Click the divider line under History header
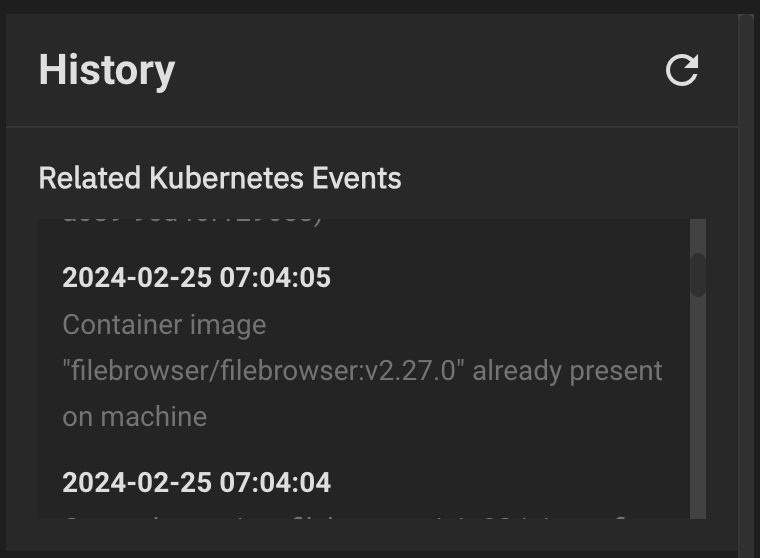760x558 pixels. pos(372,127)
